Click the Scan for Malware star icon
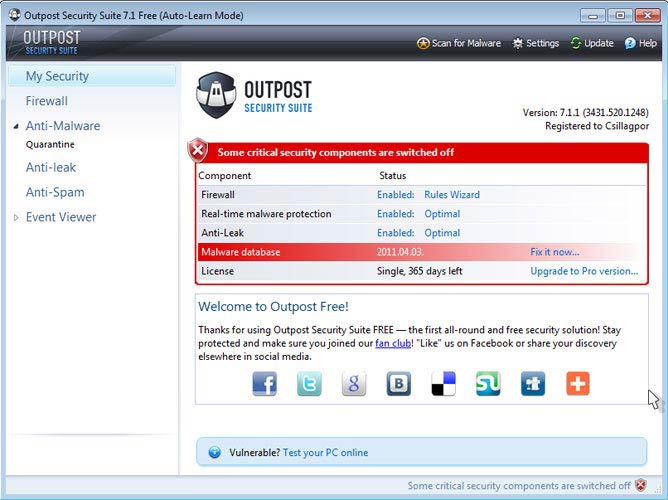 [423, 43]
